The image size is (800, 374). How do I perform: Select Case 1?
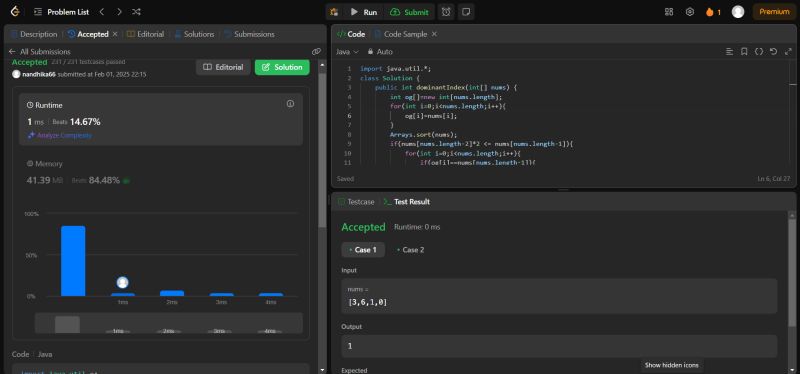click(363, 250)
